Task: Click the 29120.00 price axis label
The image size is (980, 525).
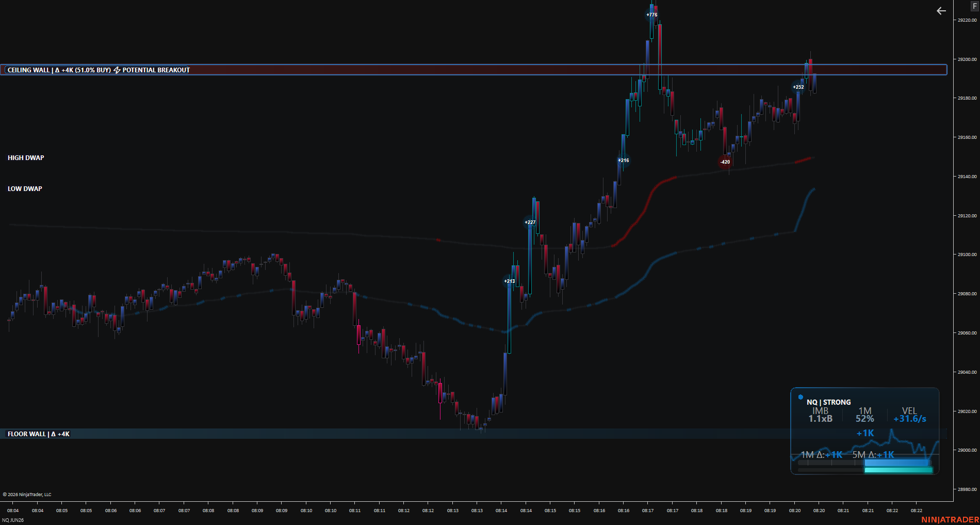Action: pos(967,216)
